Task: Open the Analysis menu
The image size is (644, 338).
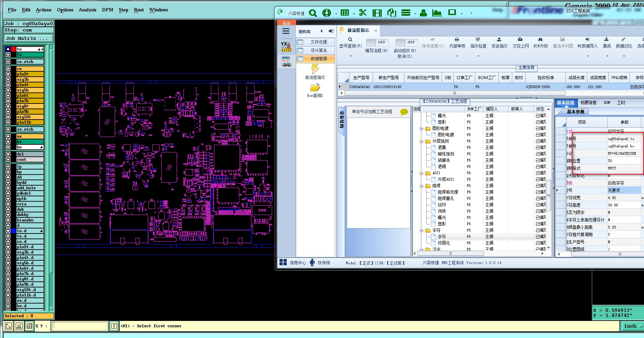Action: [x=88, y=10]
